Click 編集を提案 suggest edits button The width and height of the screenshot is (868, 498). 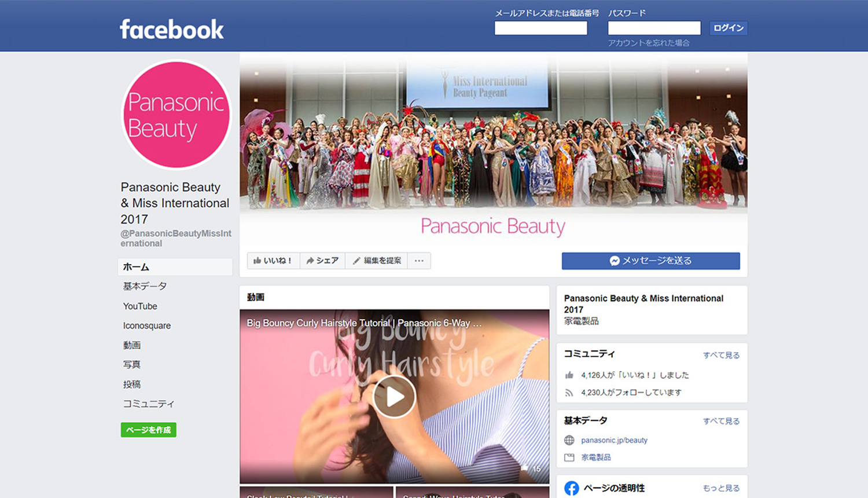[377, 261]
